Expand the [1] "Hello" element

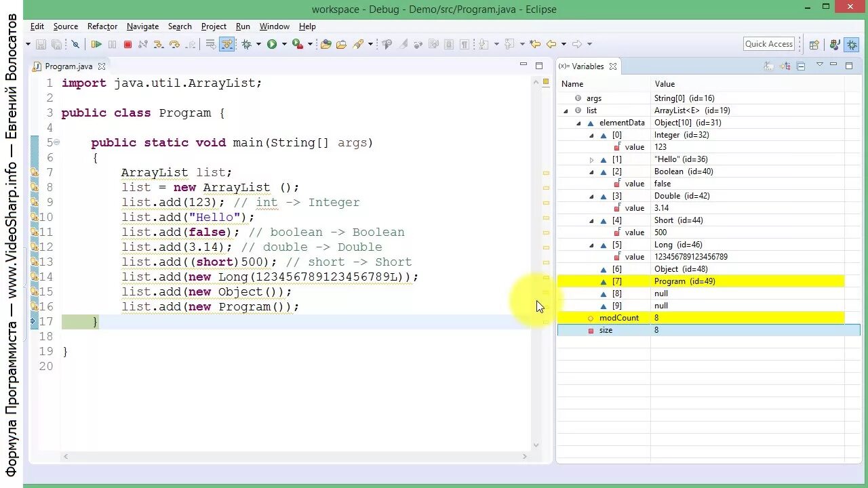point(591,159)
